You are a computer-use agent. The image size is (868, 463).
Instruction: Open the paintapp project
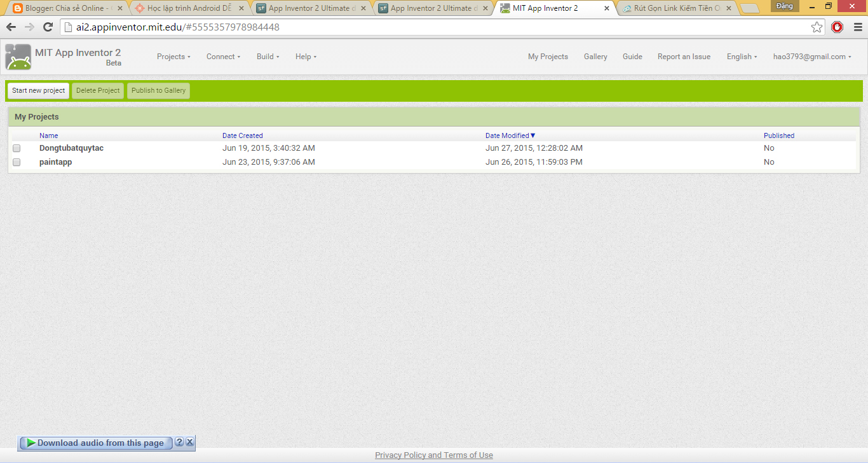[x=55, y=162]
